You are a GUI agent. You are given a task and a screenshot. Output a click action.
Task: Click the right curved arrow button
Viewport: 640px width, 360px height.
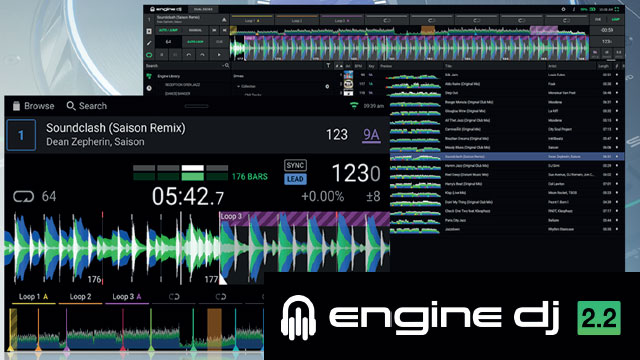(202, 55)
